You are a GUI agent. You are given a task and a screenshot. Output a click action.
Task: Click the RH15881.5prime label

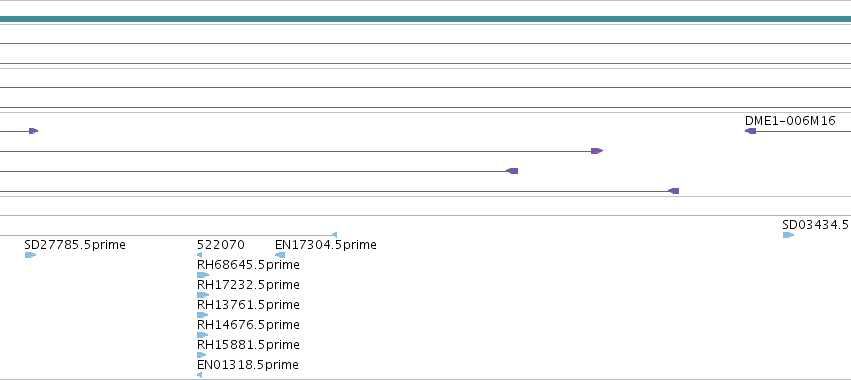[x=248, y=345]
